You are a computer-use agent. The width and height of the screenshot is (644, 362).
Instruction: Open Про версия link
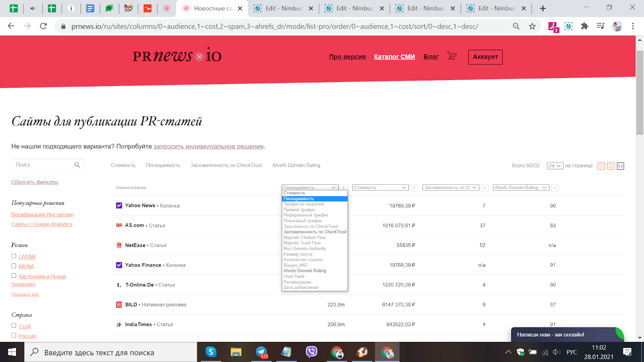click(x=347, y=57)
